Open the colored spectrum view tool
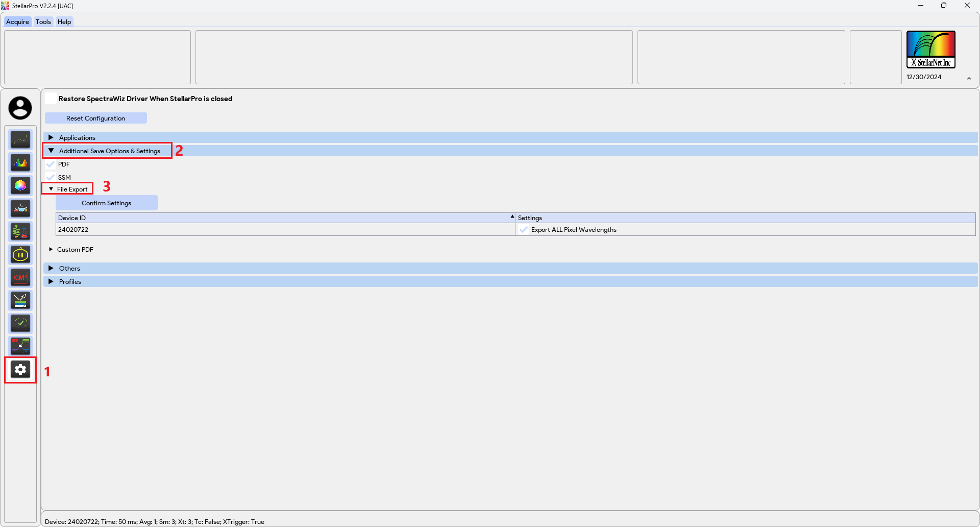Viewport: 980px width, 527px height. (x=20, y=162)
